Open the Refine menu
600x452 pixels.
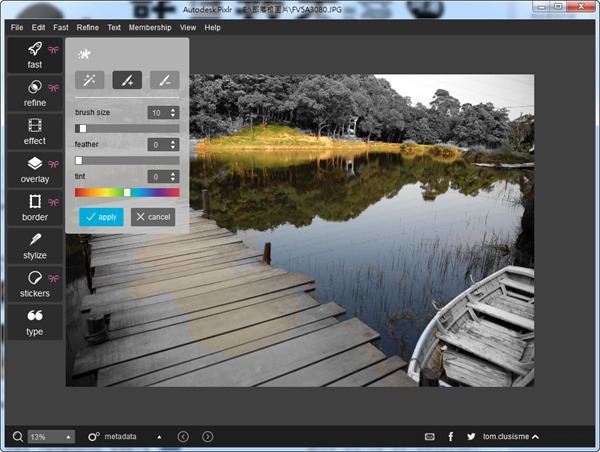(x=88, y=28)
